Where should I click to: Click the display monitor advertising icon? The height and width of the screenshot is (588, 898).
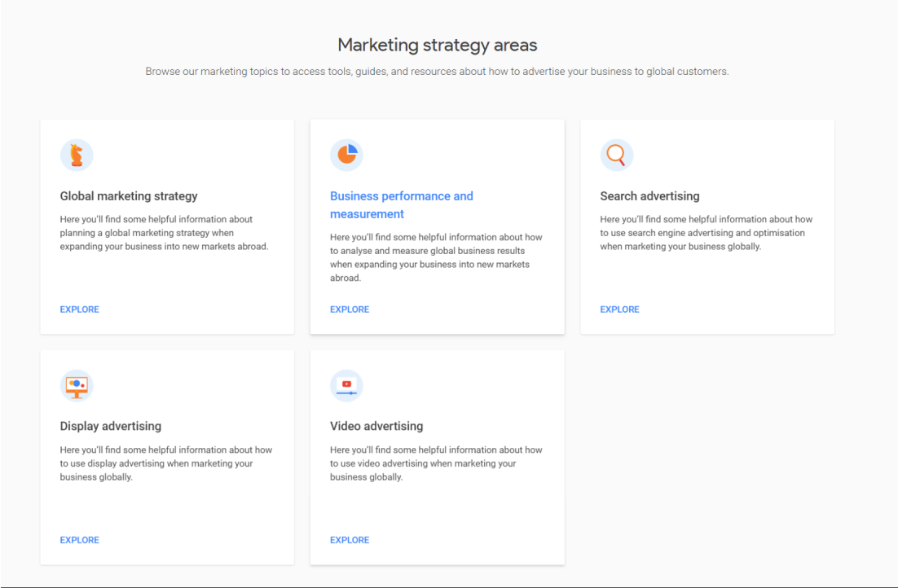click(77, 385)
